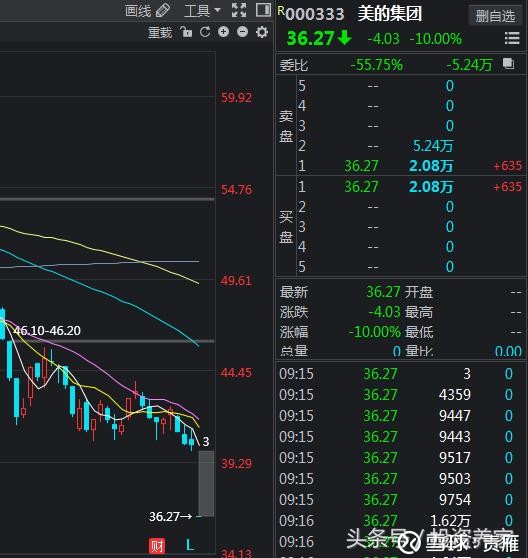The width and height of the screenshot is (528, 558).
Task: Select sell level 1 price 36.27
Action: (361, 166)
